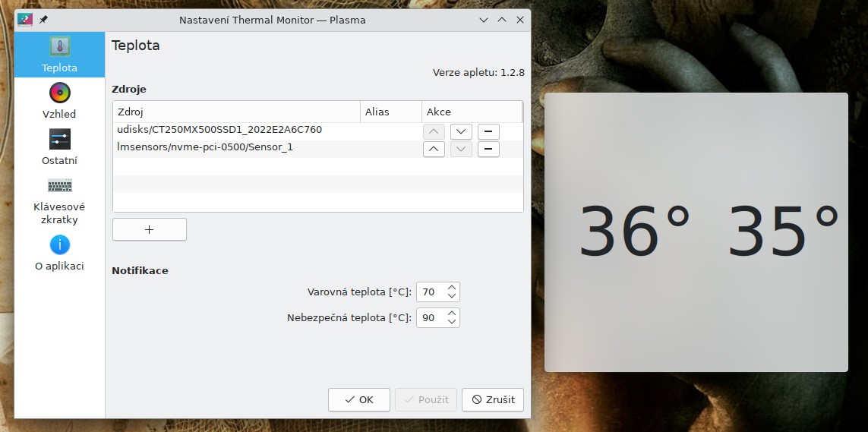The width and height of the screenshot is (868, 432).
Task: Move the lmsensors nvme source up
Action: [x=434, y=149]
